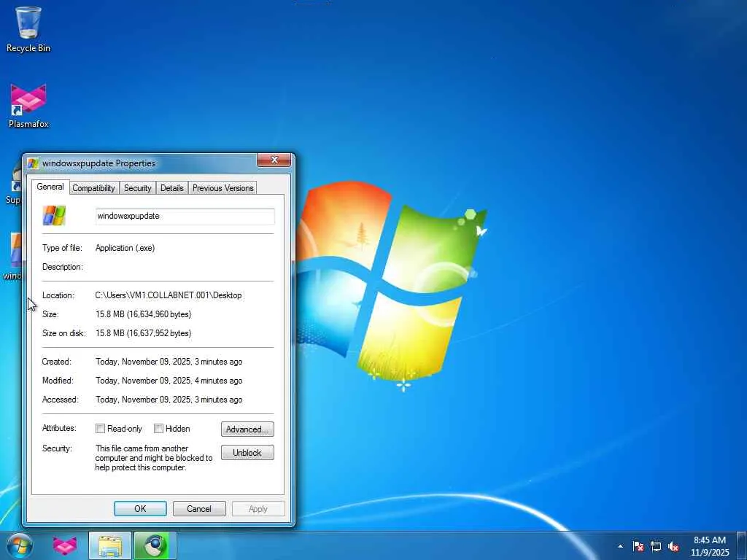Open the Previous Versions tab

223,188
